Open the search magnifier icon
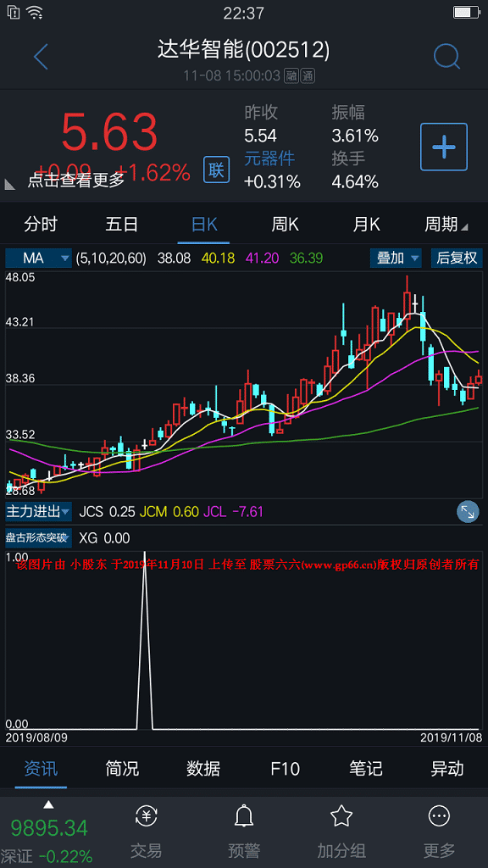Screen dimensions: 488x868 click(x=446, y=56)
